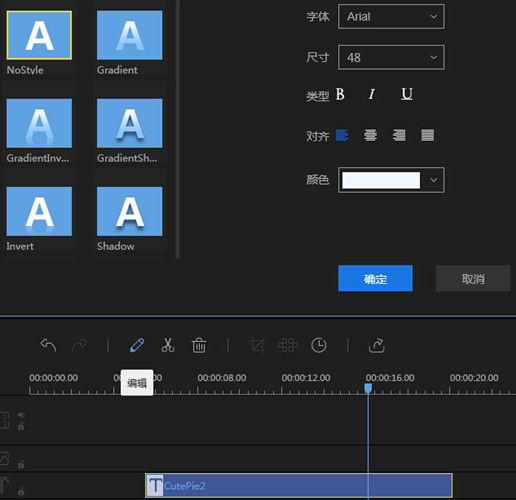Viewport: 516px width, 500px height.
Task: Delete clip with trash icon
Action: 199,345
